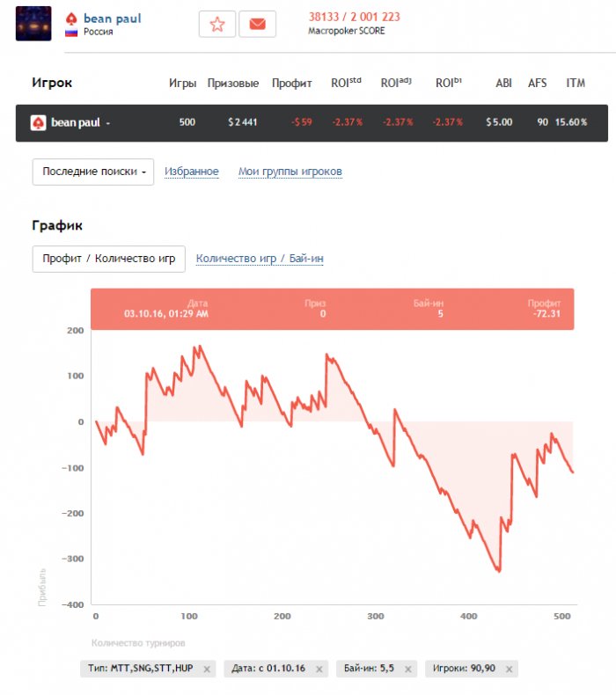Open the Избранное link
This screenshot has height=695, width=616.
point(192,172)
